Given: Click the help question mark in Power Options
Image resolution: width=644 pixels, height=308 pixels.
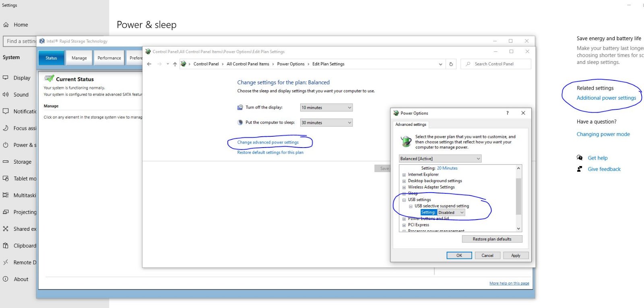Looking at the screenshot, I should point(507,113).
